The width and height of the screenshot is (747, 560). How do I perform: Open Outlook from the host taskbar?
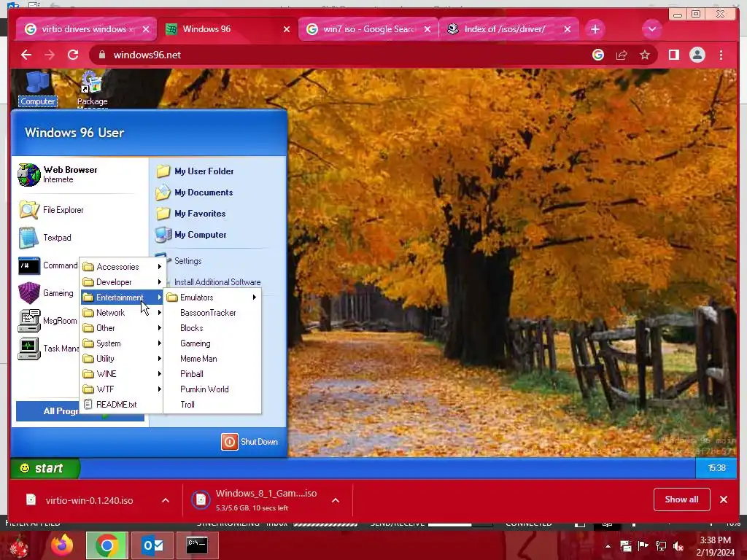click(x=152, y=545)
